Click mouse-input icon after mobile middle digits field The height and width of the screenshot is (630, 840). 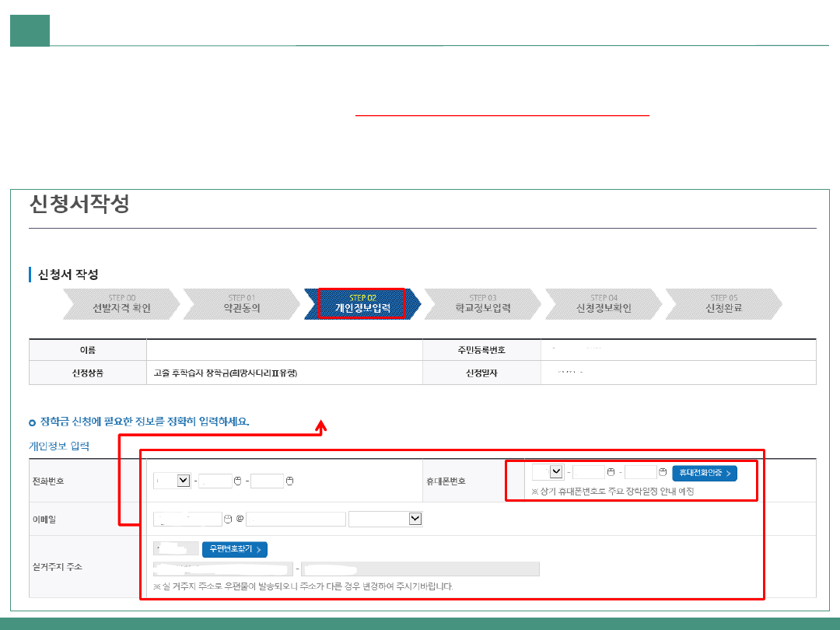pos(611,472)
